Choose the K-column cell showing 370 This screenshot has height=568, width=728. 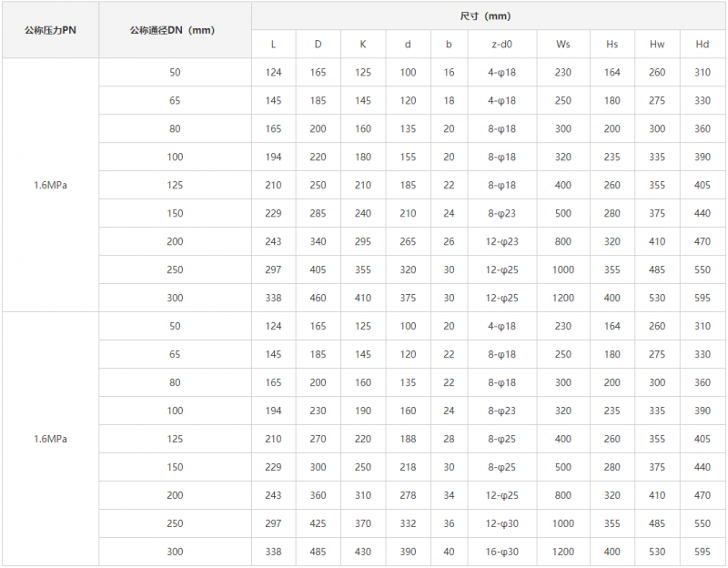pos(363,523)
